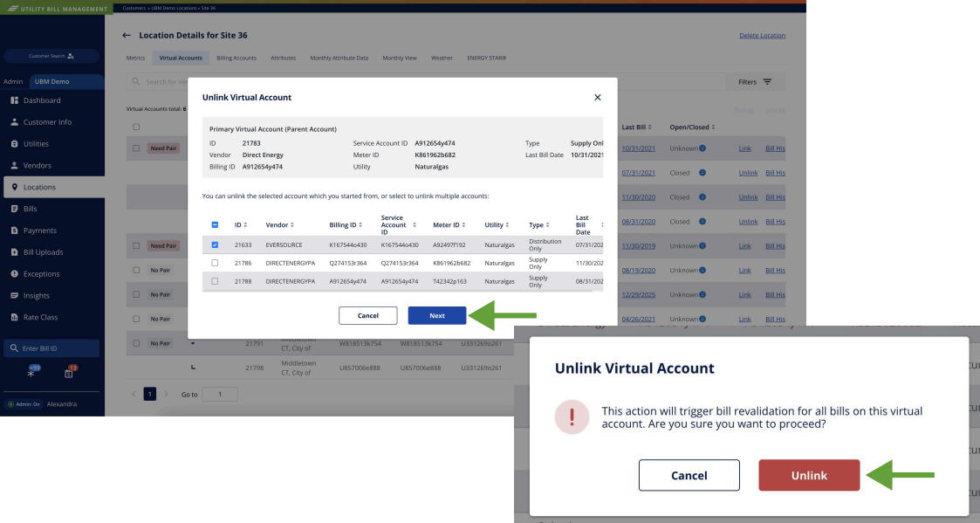Click the Filters funnel icon
Image resolution: width=980 pixels, height=523 pixels.
767,82
